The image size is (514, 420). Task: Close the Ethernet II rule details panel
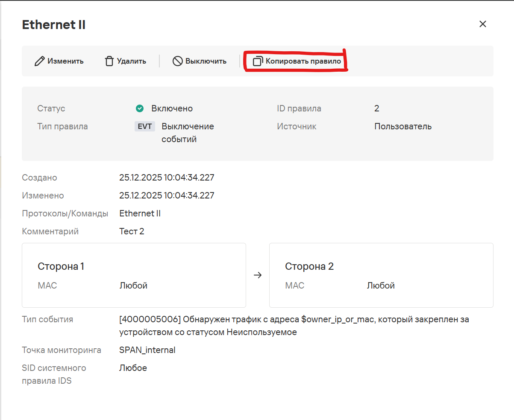pos(483,24)
